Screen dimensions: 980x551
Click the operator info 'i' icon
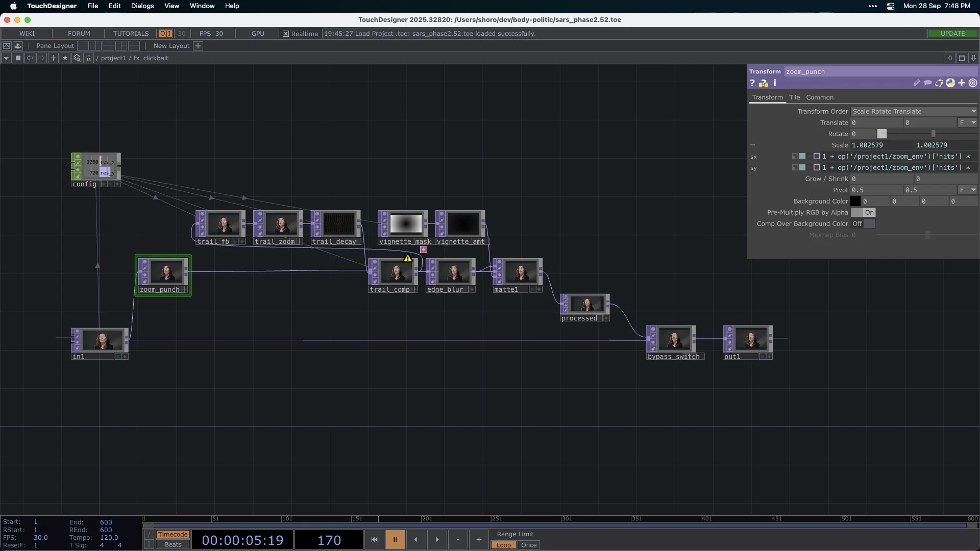point(774,83)
